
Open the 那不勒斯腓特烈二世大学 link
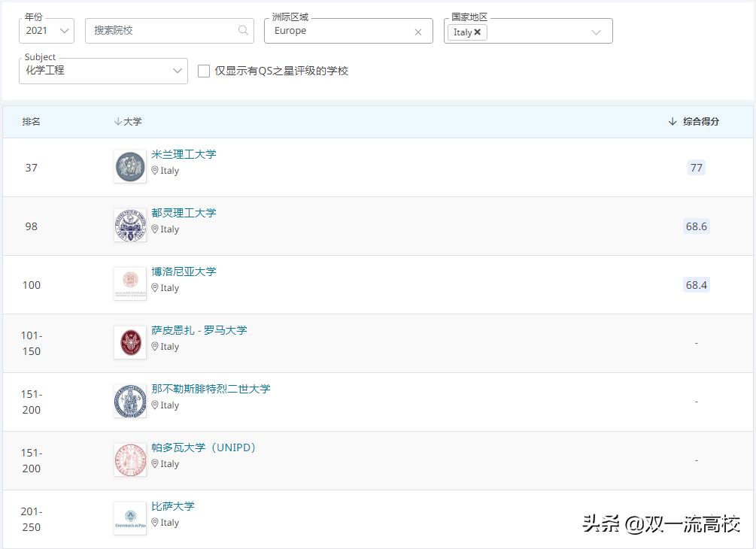click(211, 389)
